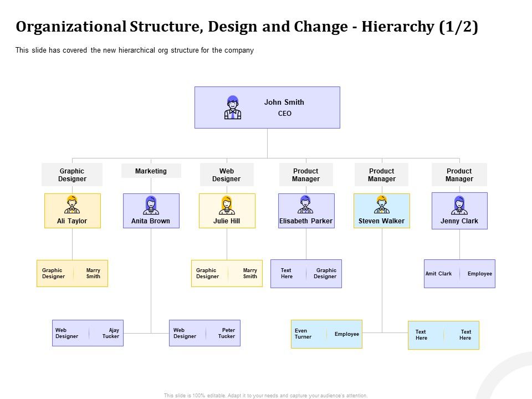
Task: Select the "Peter Tucker" name
Action: (x=227, y=333)
